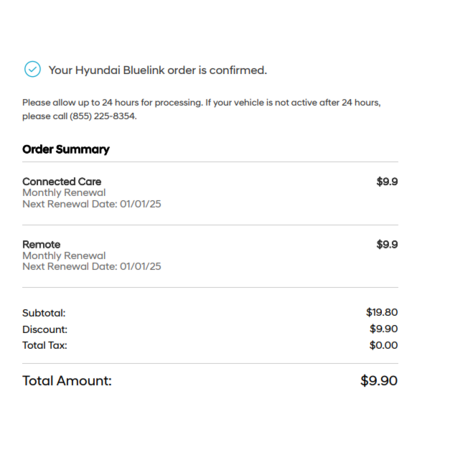Click the $9.90 discount value
Viewport: 450px width, 450px height.
pos(384,329)
